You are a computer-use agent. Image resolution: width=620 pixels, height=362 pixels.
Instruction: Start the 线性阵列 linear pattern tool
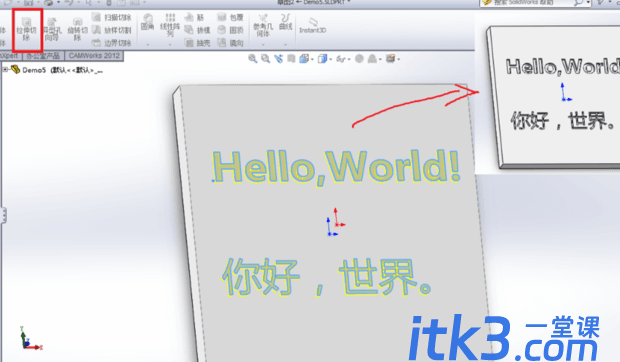170,25
